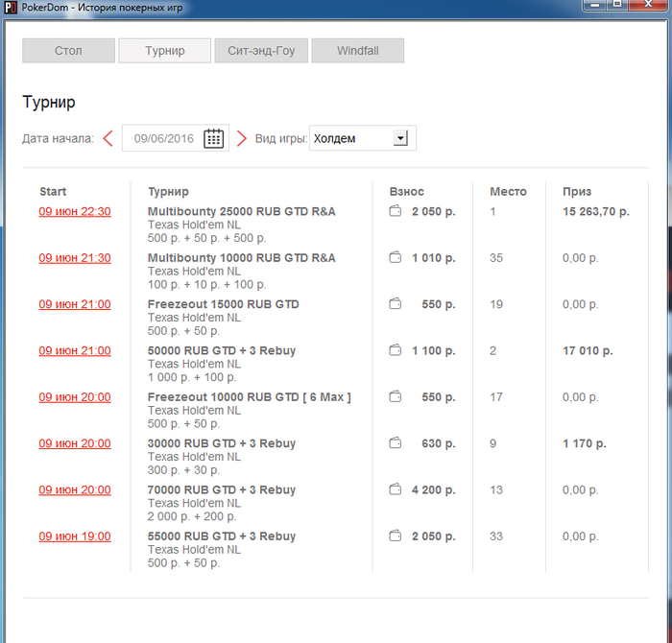Click wallet icon beside 1 100 р. buy-in
Image resolution: width=672 pixels, height=643 pixels.
(x=396, y=350)
